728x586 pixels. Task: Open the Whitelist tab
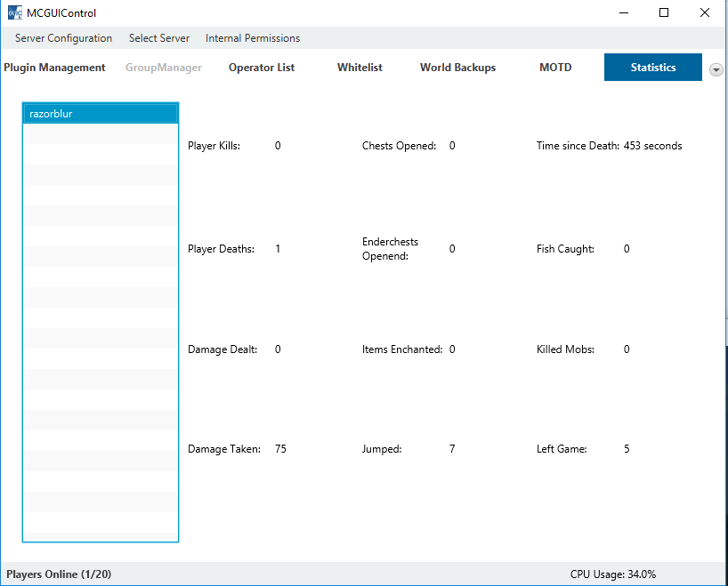[360, 68]
